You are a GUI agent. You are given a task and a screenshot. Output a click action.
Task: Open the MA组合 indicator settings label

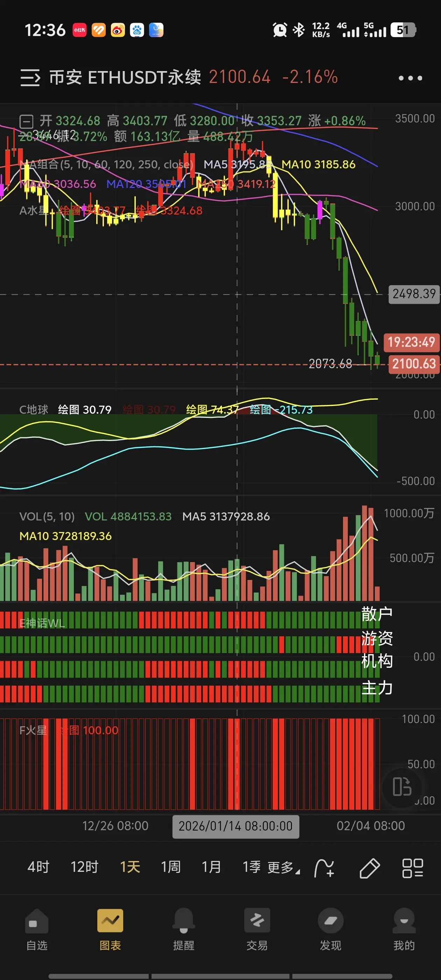pos(106,164)
